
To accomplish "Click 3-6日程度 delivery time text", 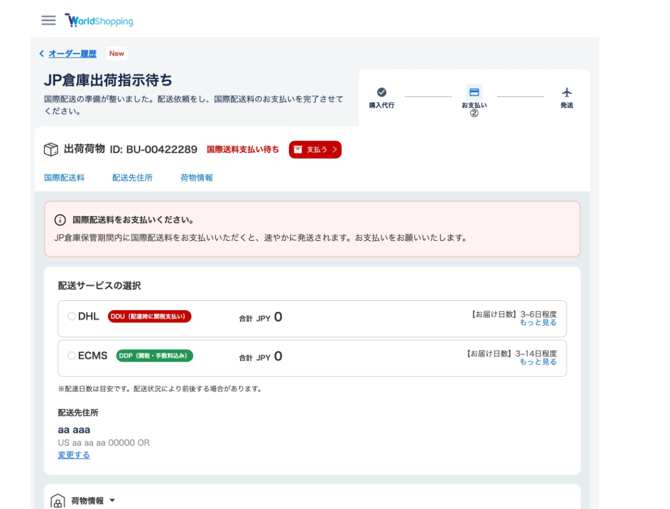I will (538, 314).
